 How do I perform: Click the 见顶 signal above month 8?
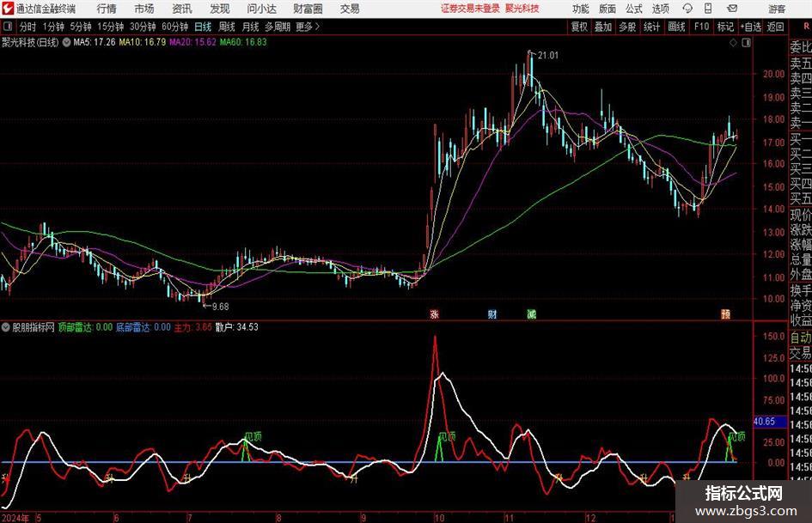[253, 436]
